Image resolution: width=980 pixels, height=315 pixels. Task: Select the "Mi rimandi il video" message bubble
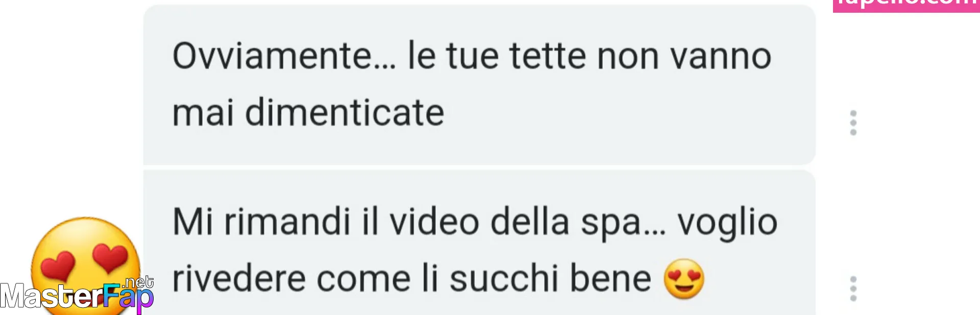[x=479, y=243]
